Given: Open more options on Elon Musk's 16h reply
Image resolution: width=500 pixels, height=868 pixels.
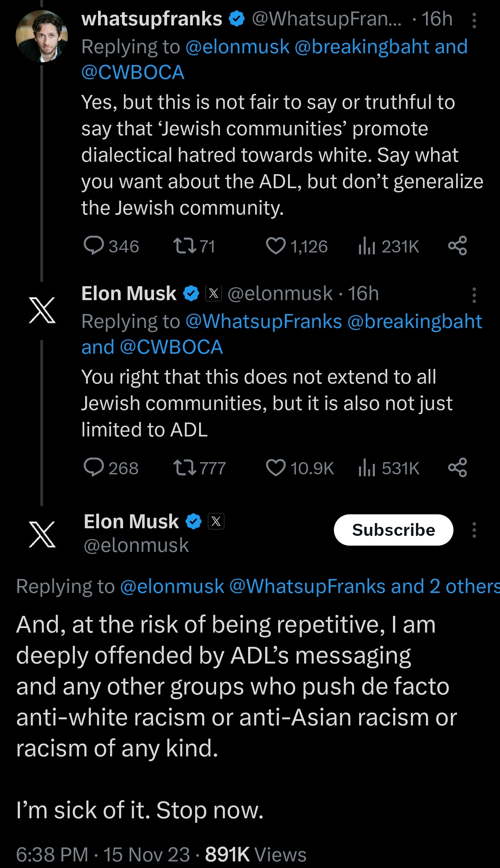Looking at the screenshot, I should [x=474, y=295].
